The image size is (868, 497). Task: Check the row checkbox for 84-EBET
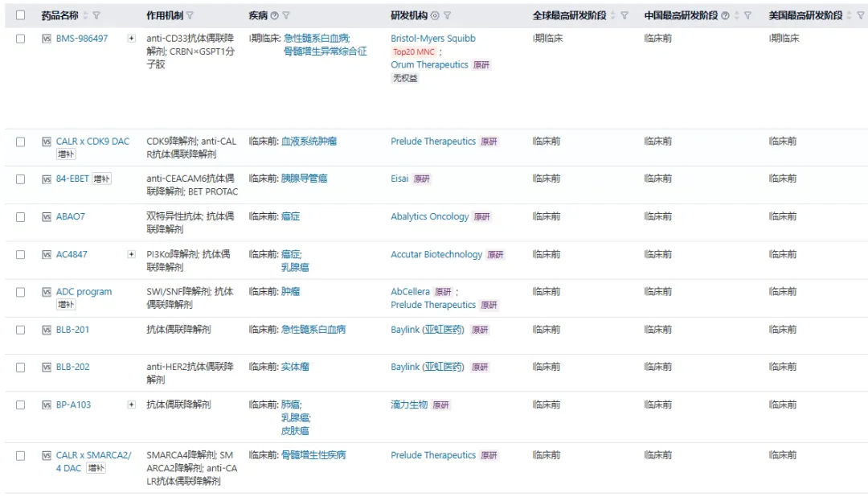21,179
